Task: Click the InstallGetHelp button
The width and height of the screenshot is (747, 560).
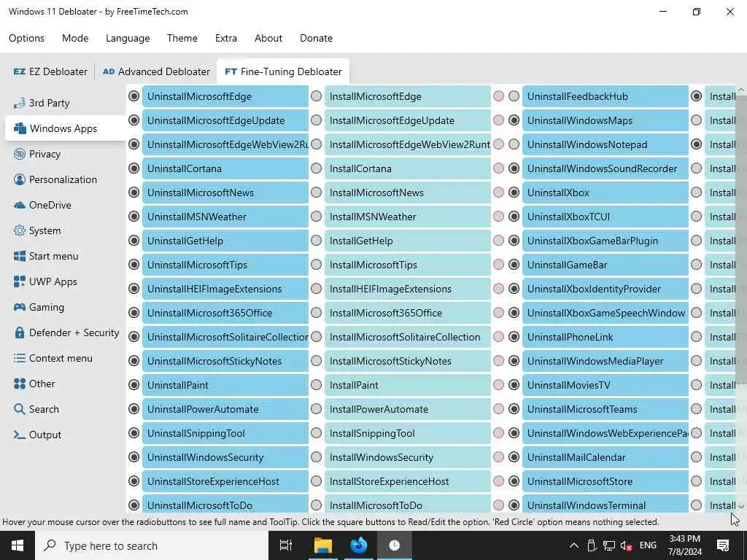Action: click(408, 241)
